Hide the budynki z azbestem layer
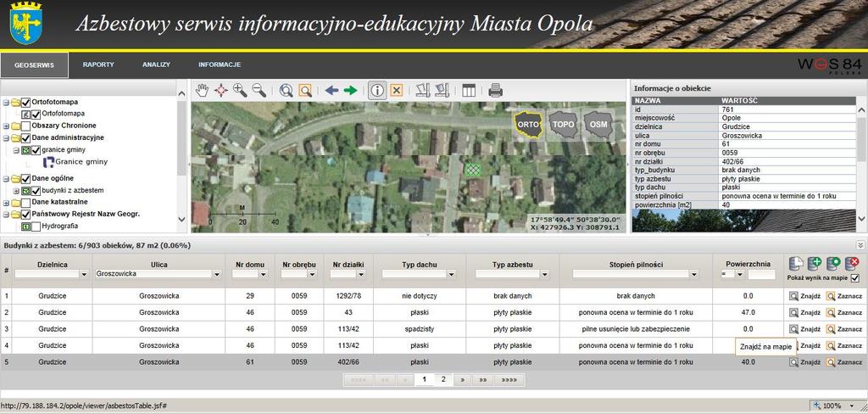This screenshot has height=414, width=868. click(x=36, y=191)
